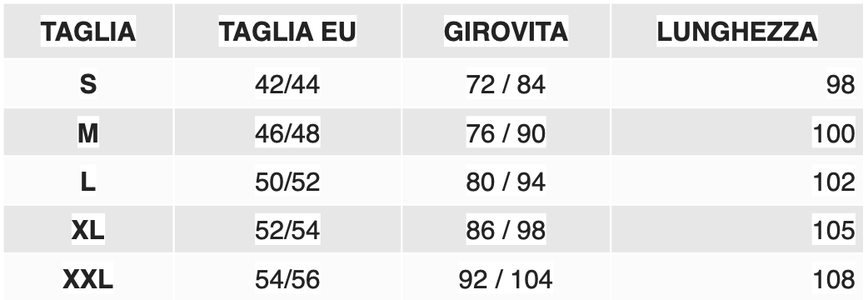Click the 76 / 90 waist cell

[x=506, y=133]
